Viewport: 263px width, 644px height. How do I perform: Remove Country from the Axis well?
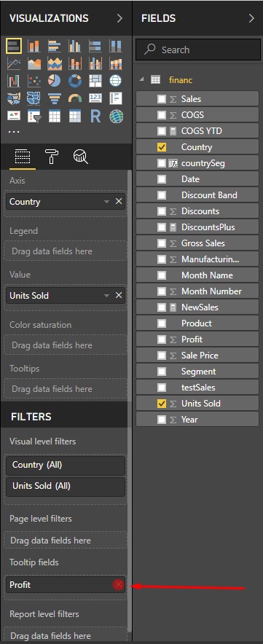(119, 201)
